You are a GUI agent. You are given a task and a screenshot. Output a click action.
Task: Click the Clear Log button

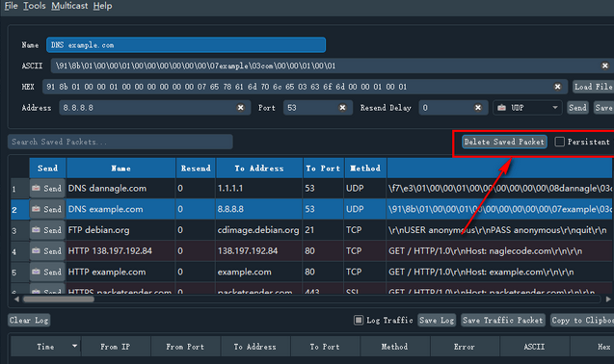click(29, 320)
